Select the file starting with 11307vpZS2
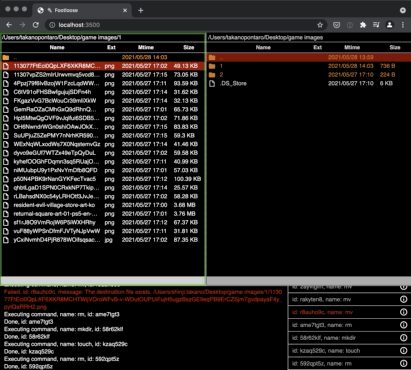 pyautogui.click(x=103, y=75)
